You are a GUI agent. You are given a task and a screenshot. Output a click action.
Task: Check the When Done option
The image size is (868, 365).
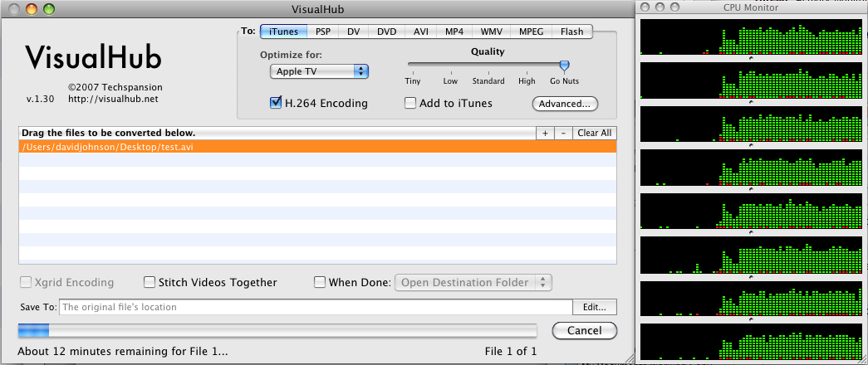coord(320,283)
